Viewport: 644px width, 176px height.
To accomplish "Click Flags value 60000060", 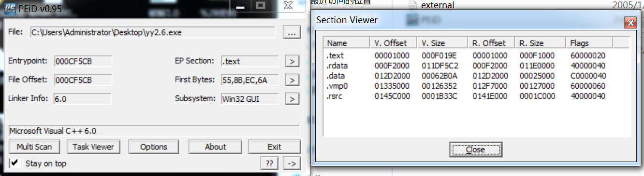I will point(588,86).
